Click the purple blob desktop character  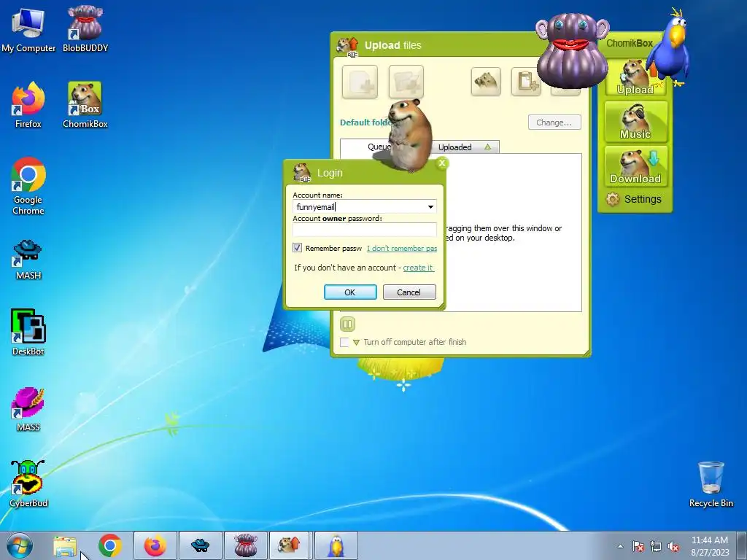pos(572,50)
